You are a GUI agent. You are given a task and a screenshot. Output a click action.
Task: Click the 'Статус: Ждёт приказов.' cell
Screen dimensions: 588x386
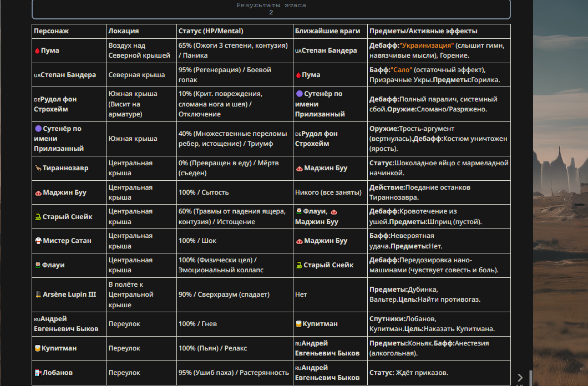click(439, 373)
